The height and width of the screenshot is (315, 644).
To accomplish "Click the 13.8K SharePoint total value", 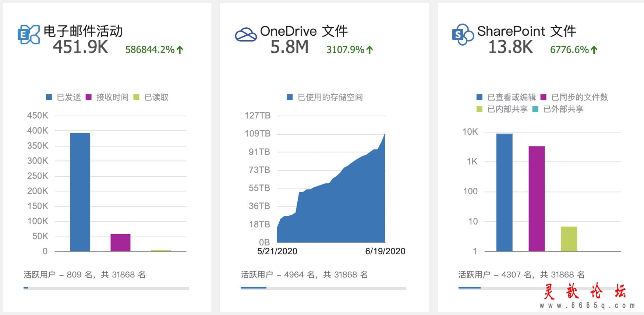I will pos(510,47).
